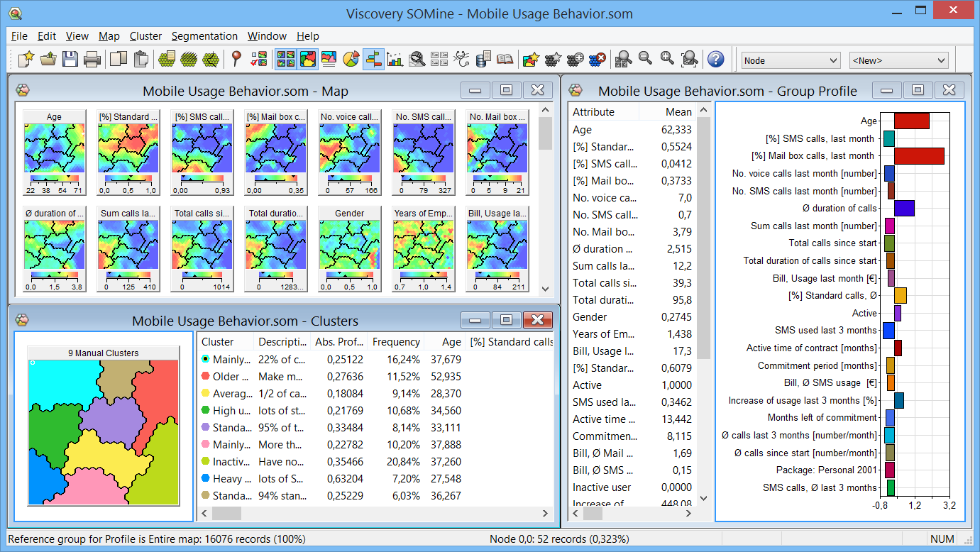Toggle the clusters window toolbar button
The image size is (980, 552).
point(308,60)
